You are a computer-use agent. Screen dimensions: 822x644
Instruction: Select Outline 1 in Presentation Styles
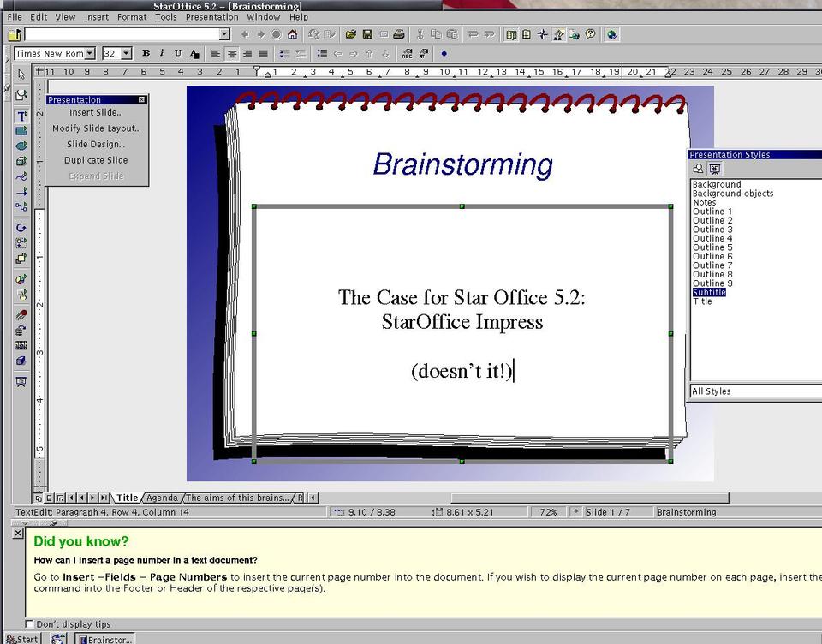(x=712, y=212)
